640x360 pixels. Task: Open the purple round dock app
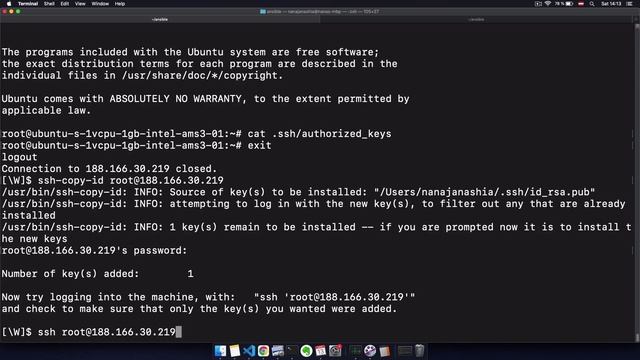pyautogui.click(x=370, y=351)
